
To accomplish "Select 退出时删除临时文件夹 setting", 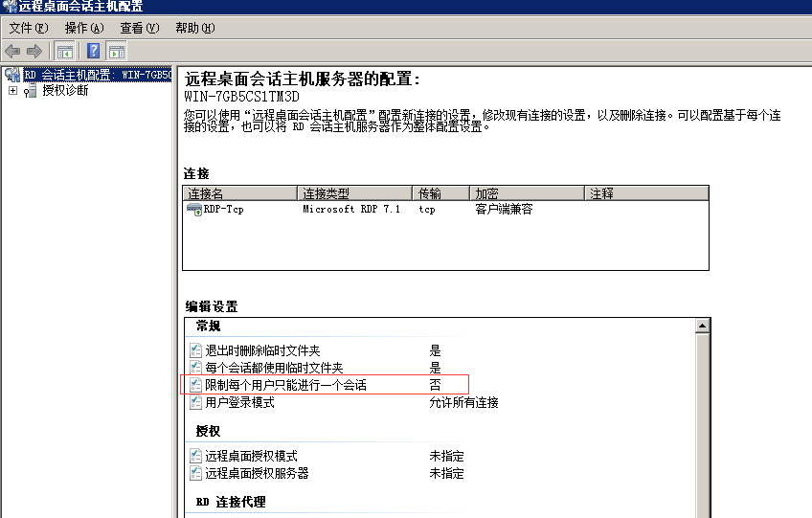I will click(262, 350).
